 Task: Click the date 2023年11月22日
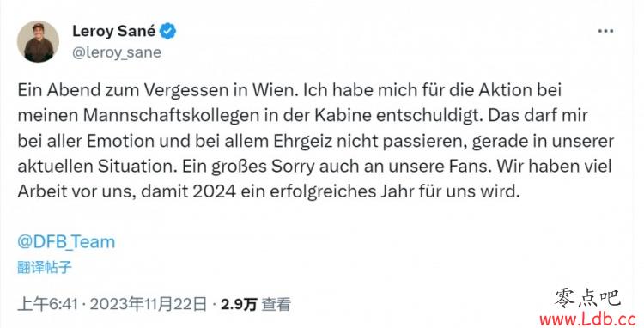(x=148, y=305)
